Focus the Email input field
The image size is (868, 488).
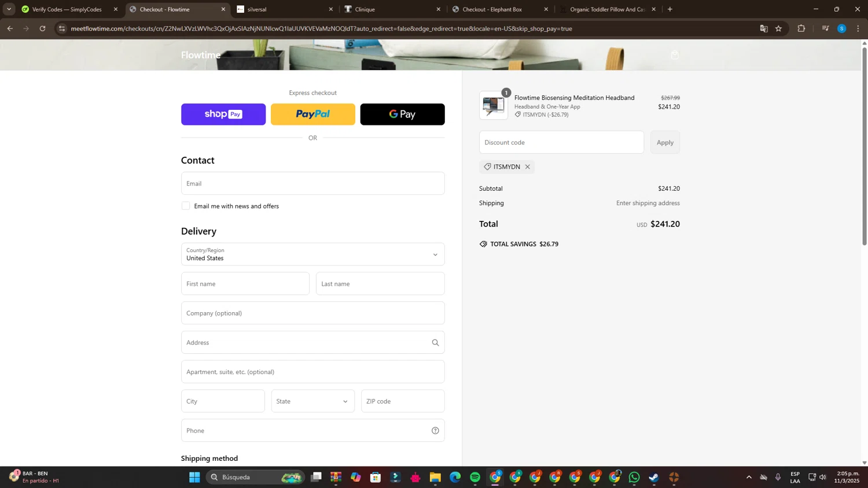pyautogui.click(x=312, y=183)
